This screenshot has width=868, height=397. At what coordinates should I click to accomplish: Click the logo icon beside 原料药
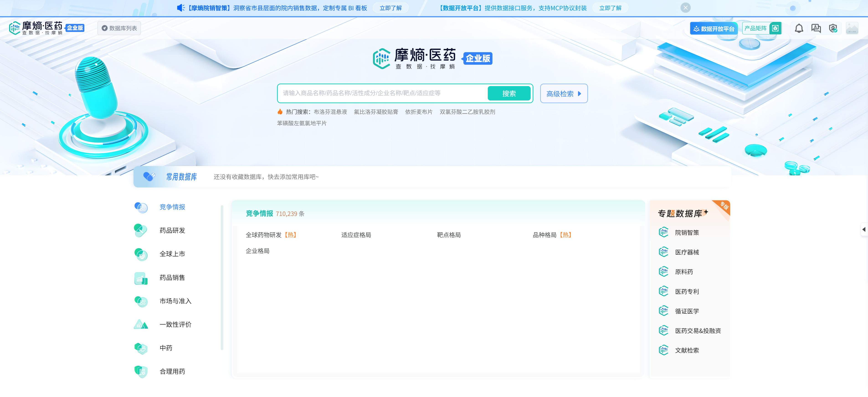pyautogui.click(x=663, y=272)
